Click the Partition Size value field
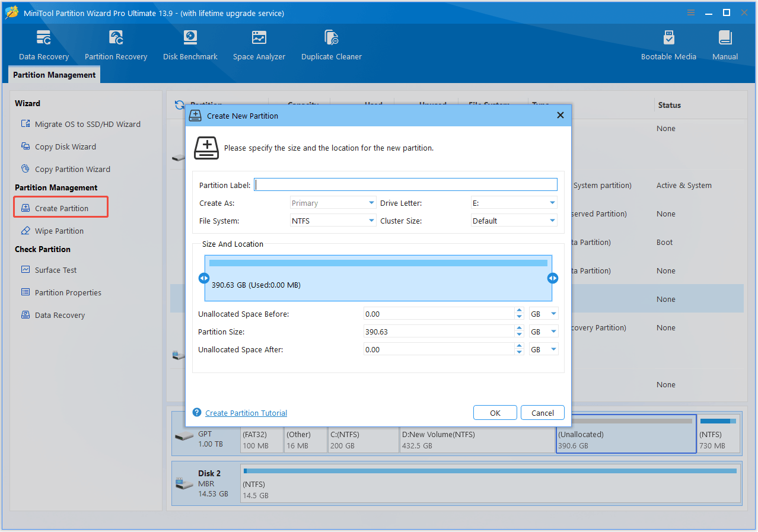 point(439,332)
